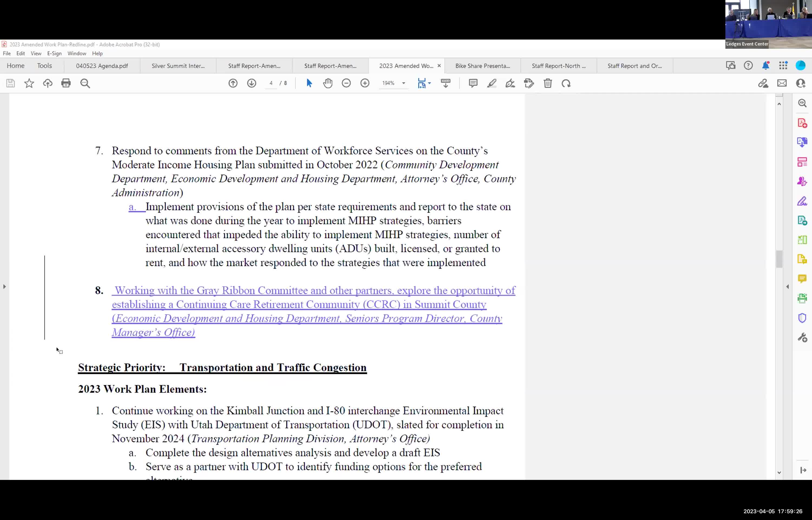Toggle the arrow selection tool
Image resolution: width=812 pixels, height=520 pixels.
pos(309,83)
